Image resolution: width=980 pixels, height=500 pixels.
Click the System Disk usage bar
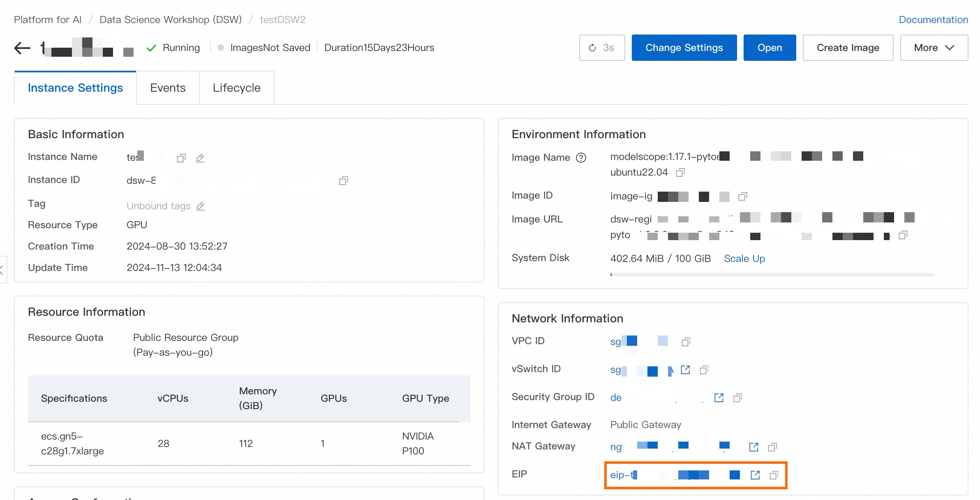point(772,275)
